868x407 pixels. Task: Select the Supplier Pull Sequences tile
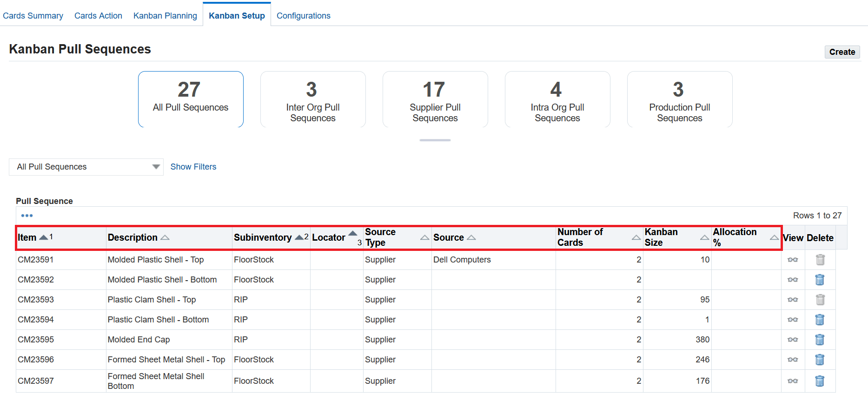pos(435,99)
